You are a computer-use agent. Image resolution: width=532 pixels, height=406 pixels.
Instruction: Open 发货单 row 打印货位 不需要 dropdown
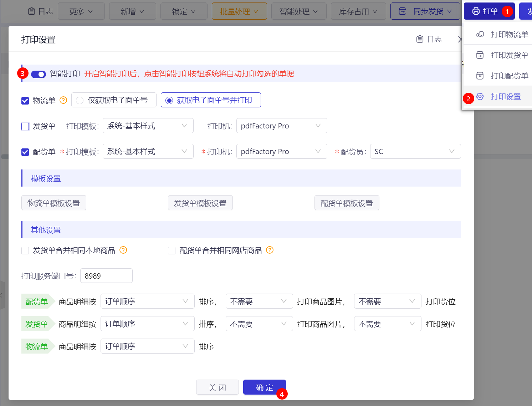click(x=388, y=324)
